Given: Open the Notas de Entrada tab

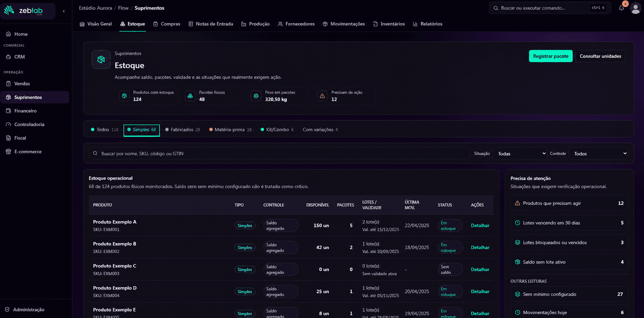Looking at the screenshot, I should point(211,24).
